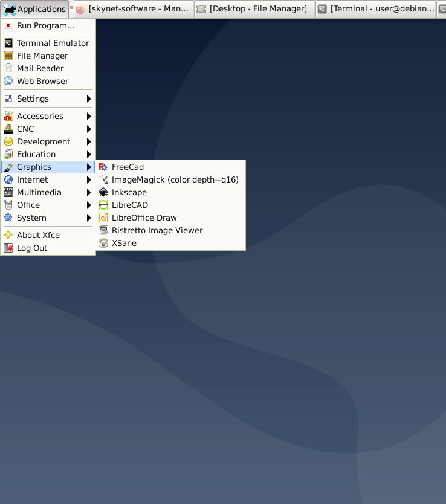Switch to skynet-software Firefox window
Image resolution: width=446 pixels, height=504 pixels.
tap(134, 9)
